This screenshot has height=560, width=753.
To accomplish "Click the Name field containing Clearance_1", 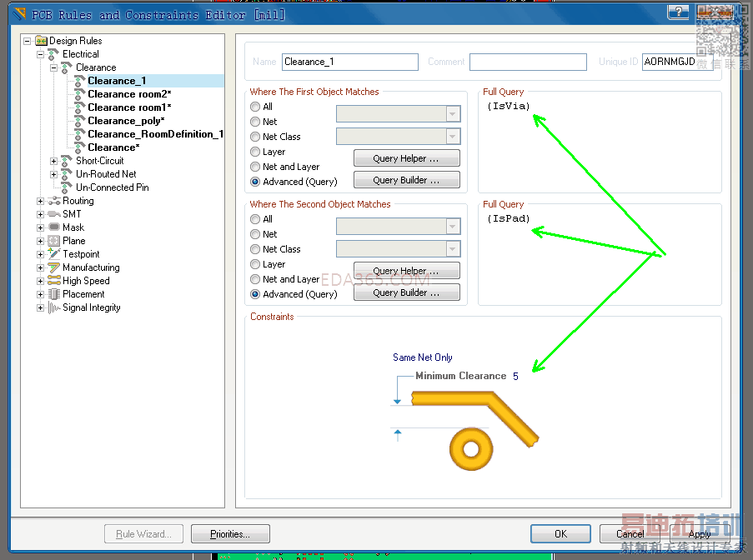I will pyautogui.click(x=349, y=62).
